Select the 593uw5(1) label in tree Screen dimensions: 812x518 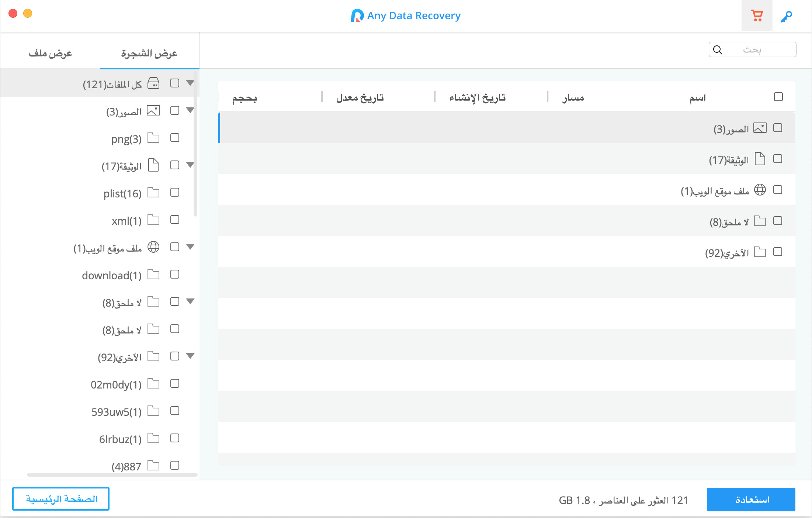[116, 412]
